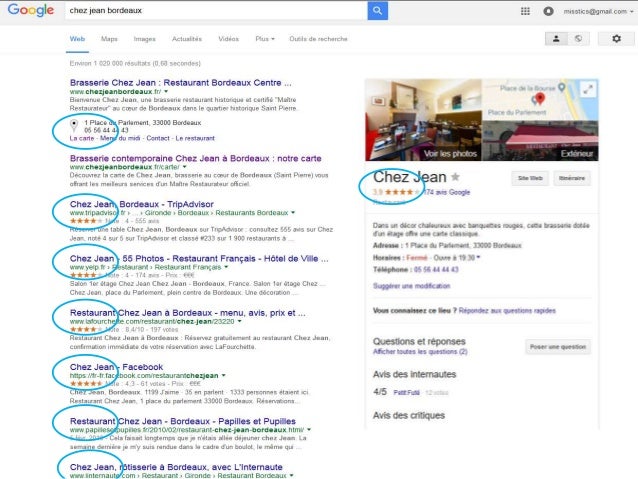Expand opening hours in knowledge panel
The image size is (638, 479).
[478, 257]
